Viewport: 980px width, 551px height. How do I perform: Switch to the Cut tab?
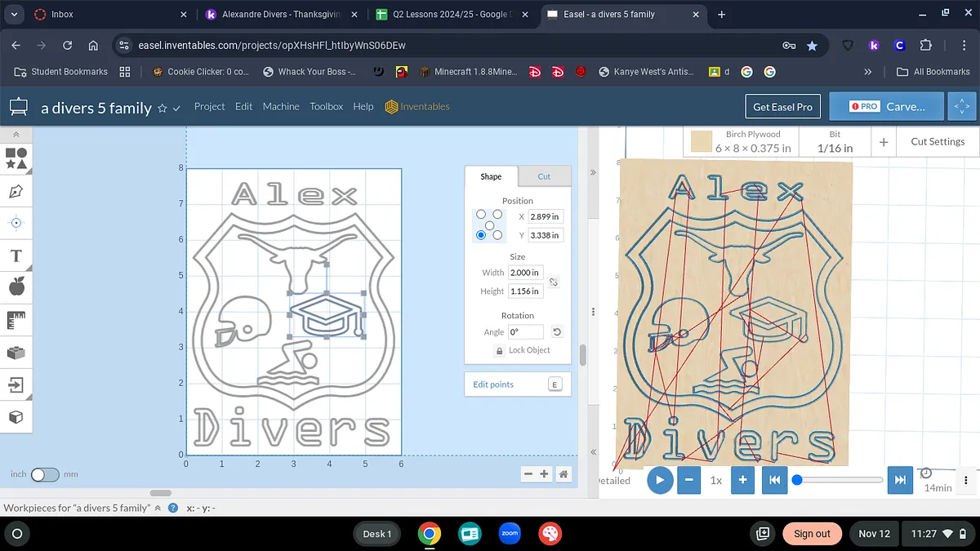click(544, 176)
